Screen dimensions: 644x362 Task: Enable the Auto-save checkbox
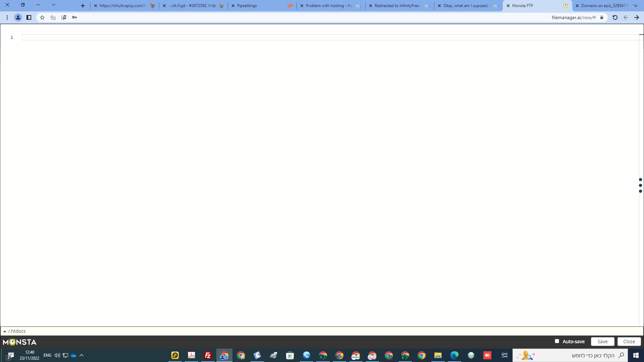tap(557, 341)
